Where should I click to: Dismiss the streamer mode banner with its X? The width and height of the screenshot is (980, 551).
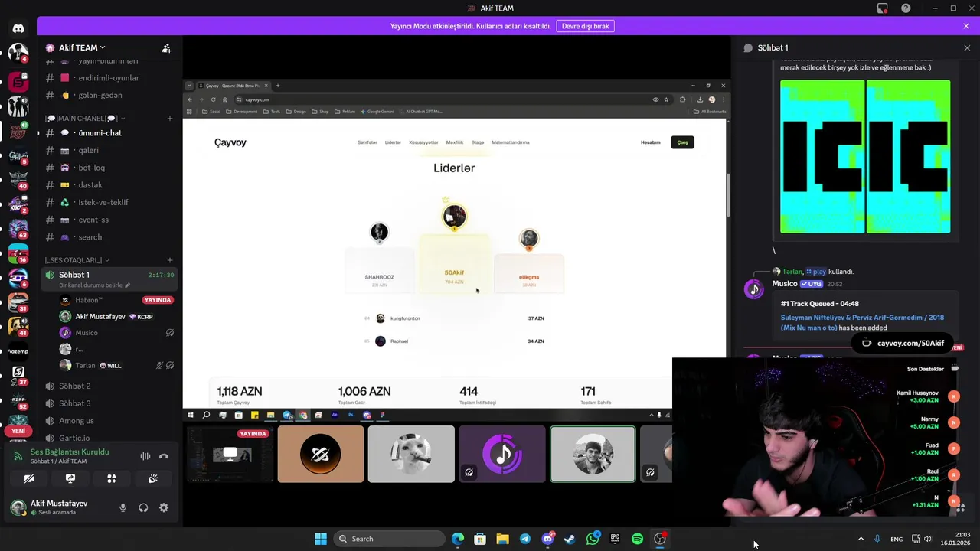click(966, 26)
